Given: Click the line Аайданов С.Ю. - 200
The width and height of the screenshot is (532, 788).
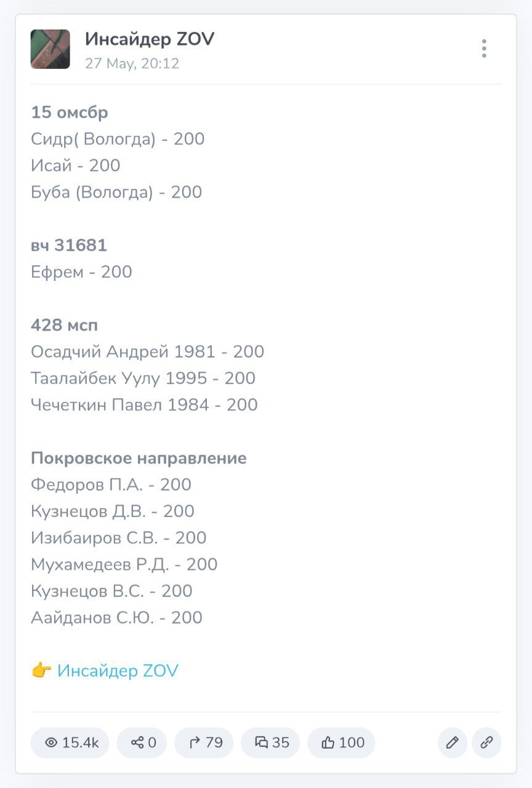Looking at the screenshot, I should click(x=116, y=617).
